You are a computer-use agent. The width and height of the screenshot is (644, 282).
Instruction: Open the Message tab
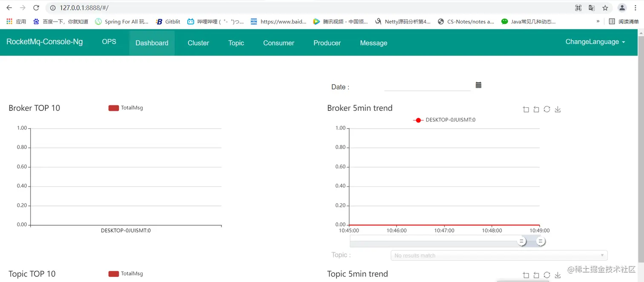tap(374, 43)
